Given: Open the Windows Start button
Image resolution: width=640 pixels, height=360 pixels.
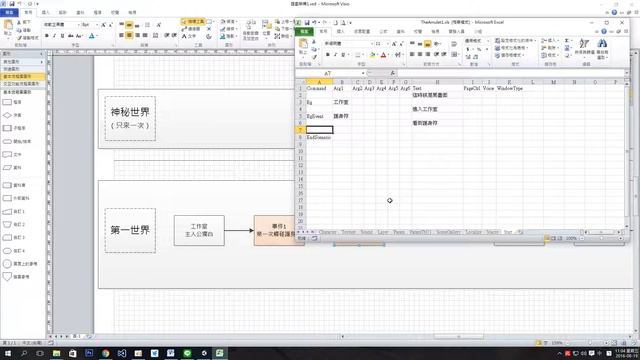Looking at the screenshot, I should point(8,353).
